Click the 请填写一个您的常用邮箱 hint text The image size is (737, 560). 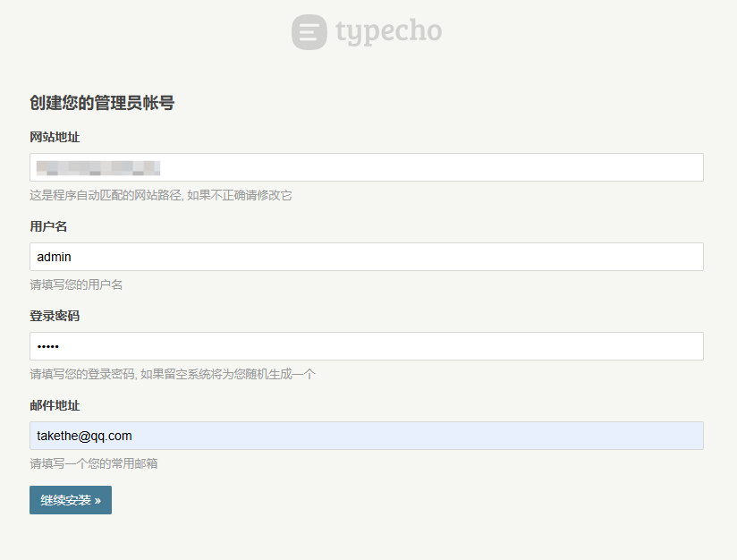[94, 463]
